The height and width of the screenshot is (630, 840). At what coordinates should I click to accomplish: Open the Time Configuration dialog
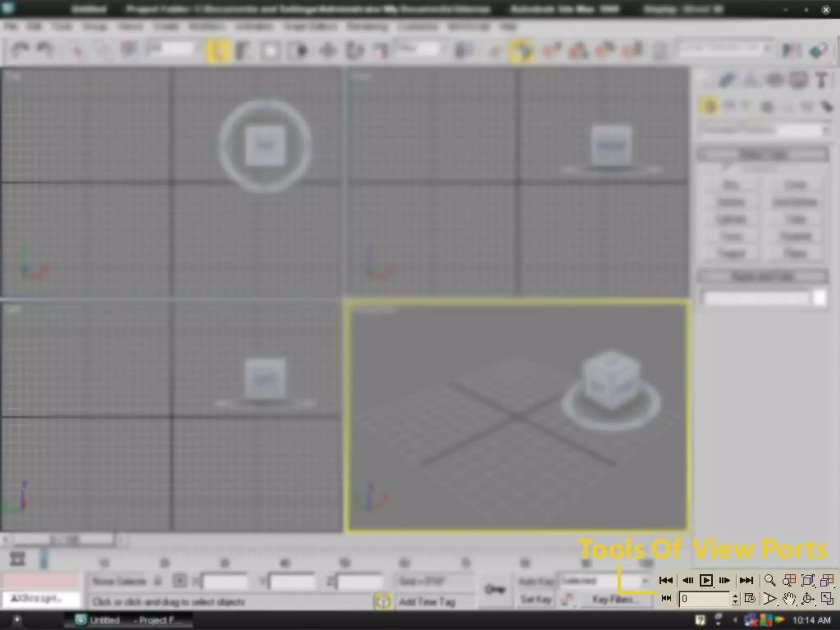tap(750, 599)
